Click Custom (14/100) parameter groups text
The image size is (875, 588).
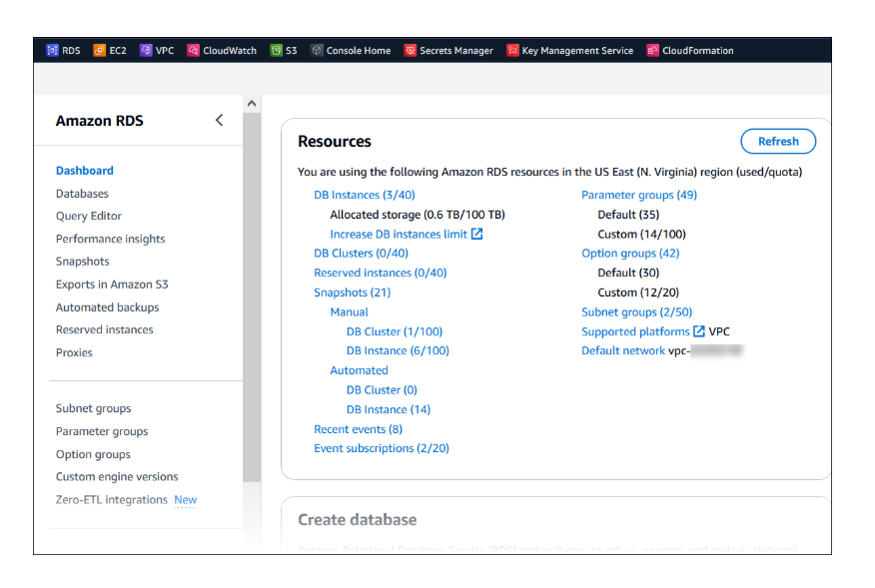641,235
